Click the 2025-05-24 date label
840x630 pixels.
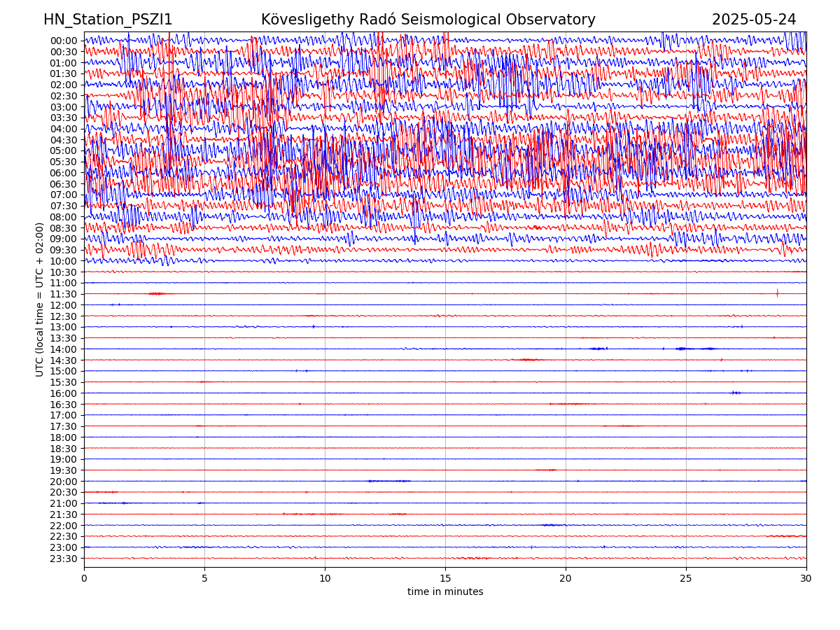coord(754,20)
